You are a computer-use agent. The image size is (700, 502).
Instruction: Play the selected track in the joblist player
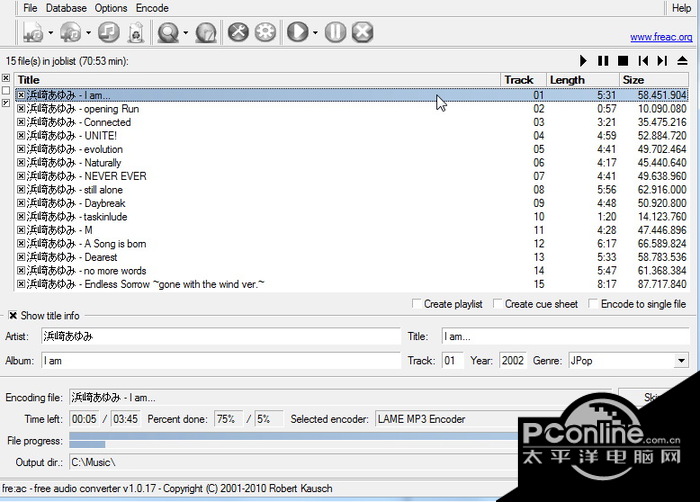(583, 61)
